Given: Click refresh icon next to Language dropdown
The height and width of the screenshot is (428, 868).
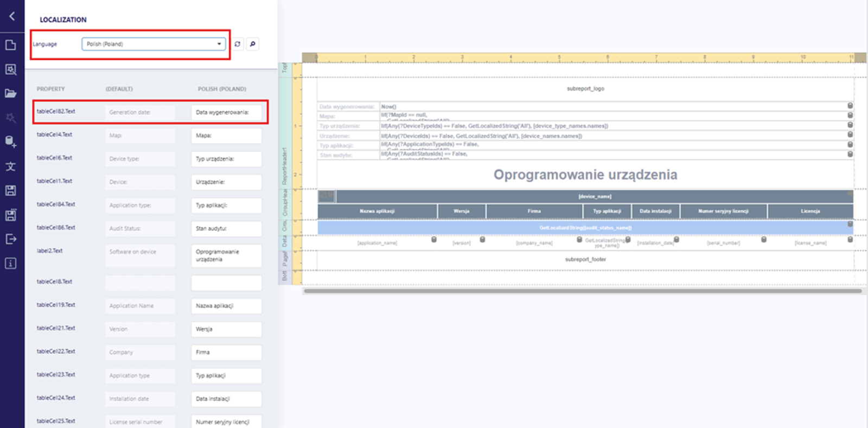Looking at the screenshot, I should coord(238,44).
